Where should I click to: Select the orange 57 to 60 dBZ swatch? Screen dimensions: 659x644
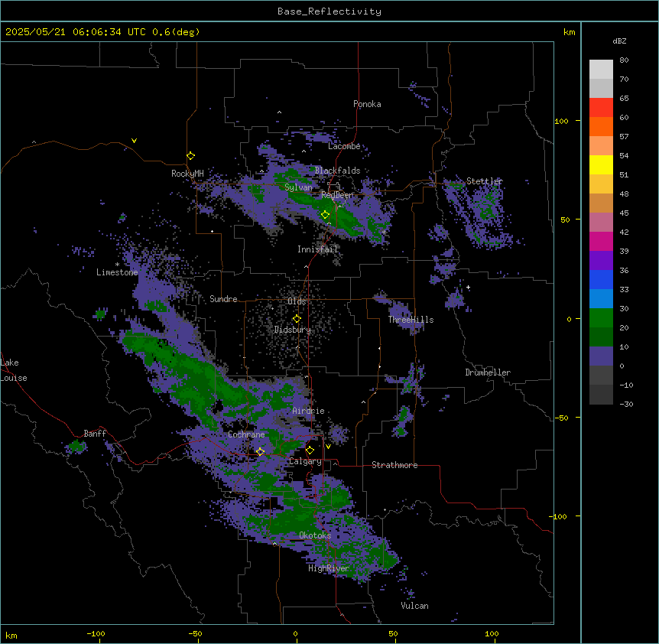[x=601, y=126]
